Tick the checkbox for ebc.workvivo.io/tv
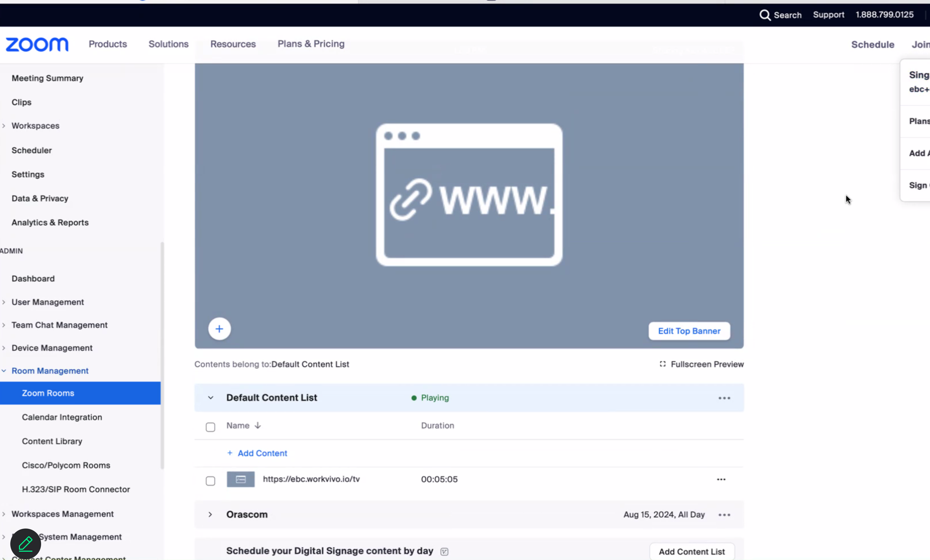 point(210,481)
